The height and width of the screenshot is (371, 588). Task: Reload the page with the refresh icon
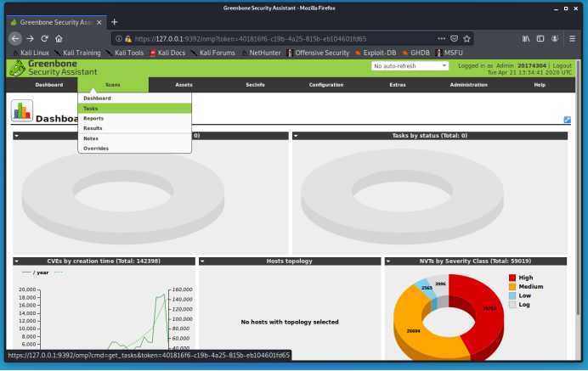[x=45, y=38]
